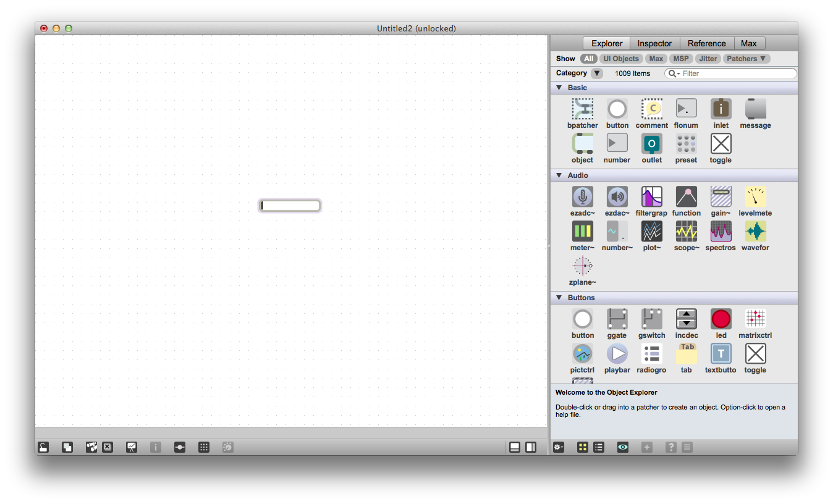The width and height of the screenshot is (833, 504).
Task: Open the Filter search magnifier dropdown
Action: click(674, 73)
